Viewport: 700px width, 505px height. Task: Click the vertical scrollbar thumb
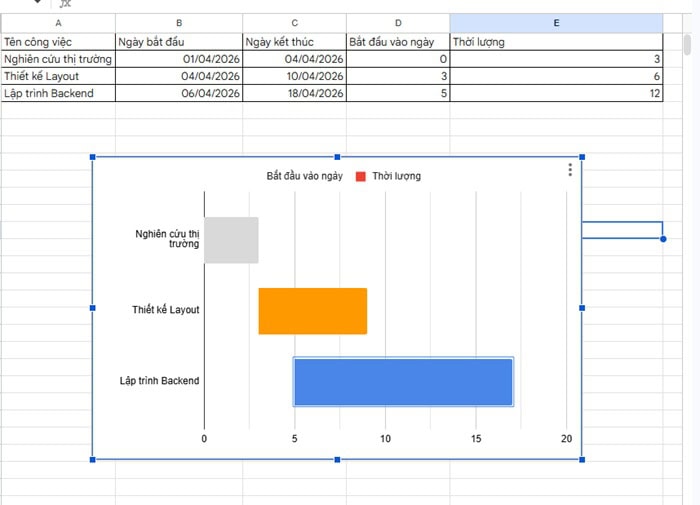click(x=688, y=44)
